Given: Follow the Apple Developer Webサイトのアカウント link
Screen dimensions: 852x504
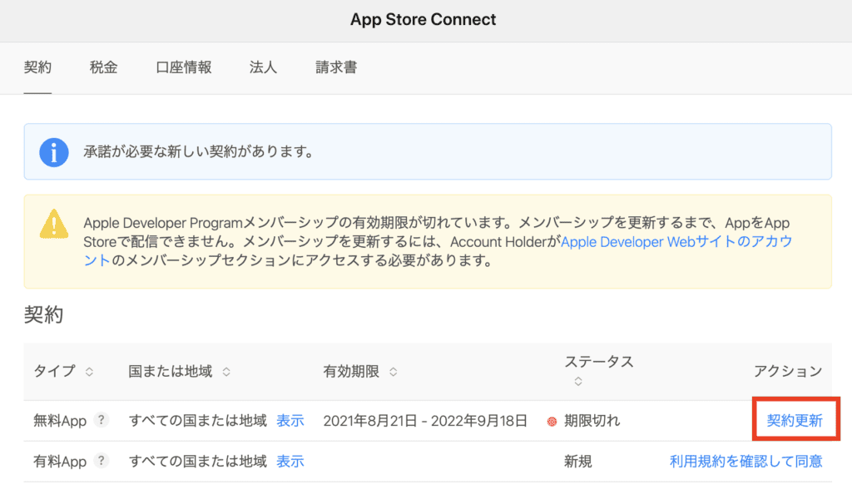Looking at the screenshot, I should click(676, 242).
